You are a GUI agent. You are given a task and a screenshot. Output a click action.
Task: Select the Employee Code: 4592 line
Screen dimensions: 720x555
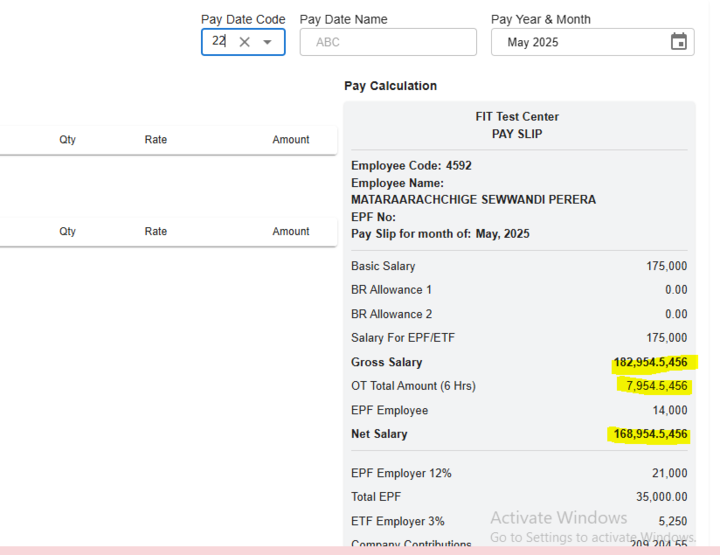point(411,166)
